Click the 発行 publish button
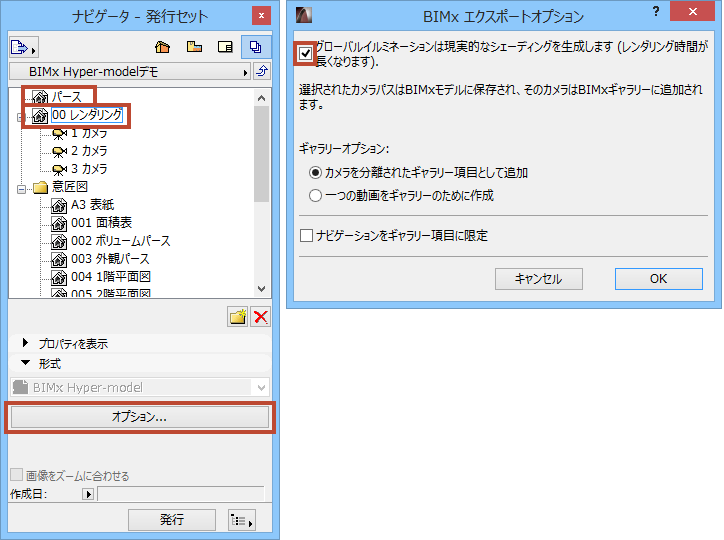The width and height of the screenshot is (724, 540). point(172,520)
